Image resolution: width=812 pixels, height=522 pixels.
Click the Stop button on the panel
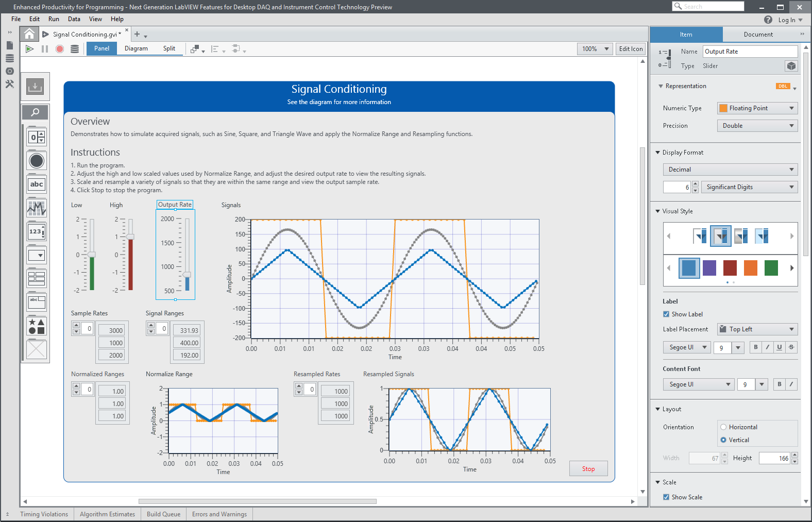pyautogui.click(x=588, y=469)
